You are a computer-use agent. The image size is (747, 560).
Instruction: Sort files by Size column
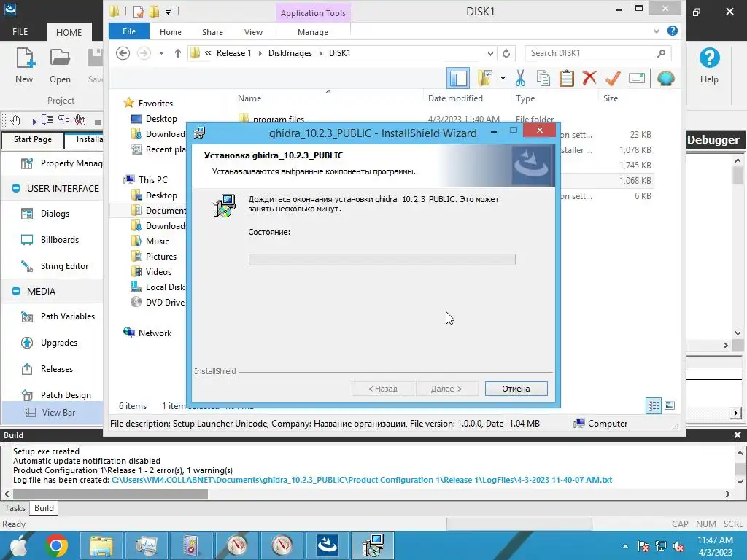click(611, 98)
